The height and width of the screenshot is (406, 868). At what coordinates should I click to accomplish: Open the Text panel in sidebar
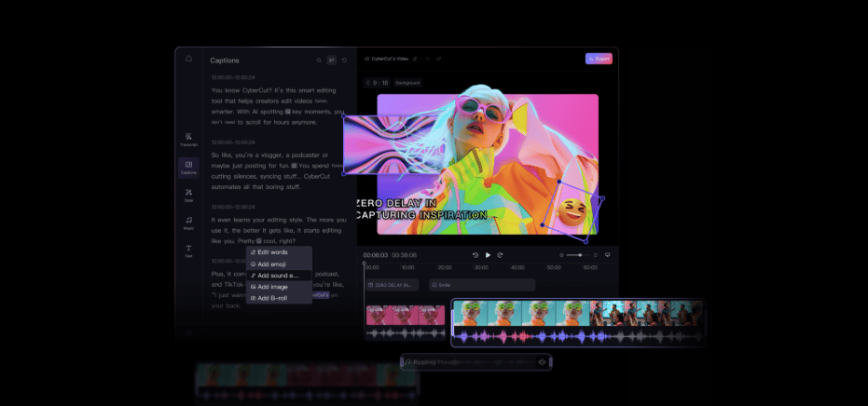pyautogui.click(x=188, y=251)
